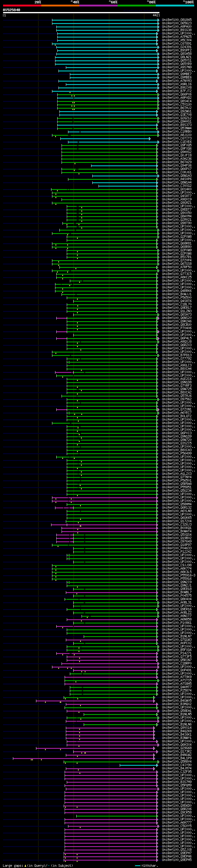Select the UniRef100_C6TIT3 label
The image size is (197, 868).
(x=177, y=139)
